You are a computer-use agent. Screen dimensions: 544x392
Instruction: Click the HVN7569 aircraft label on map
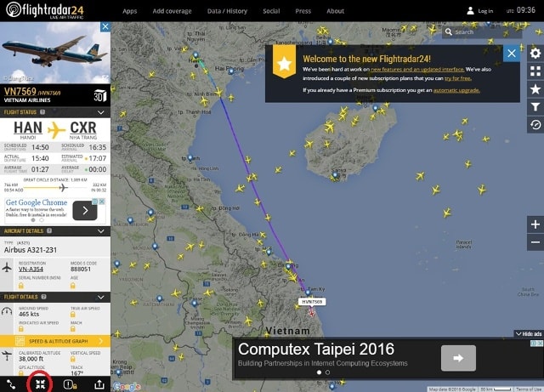pyautogui.click(x=312, y=302)
